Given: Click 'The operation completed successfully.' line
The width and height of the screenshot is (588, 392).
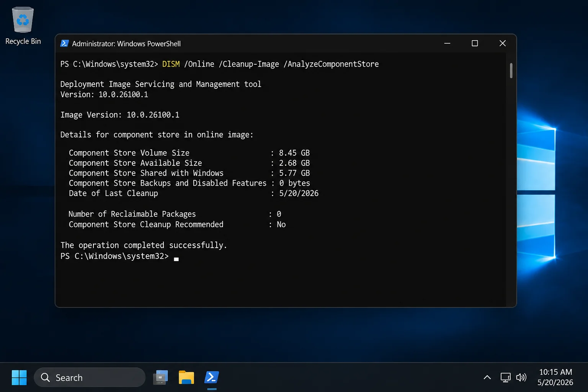Looking at the screenshot, I should (144, 245).
